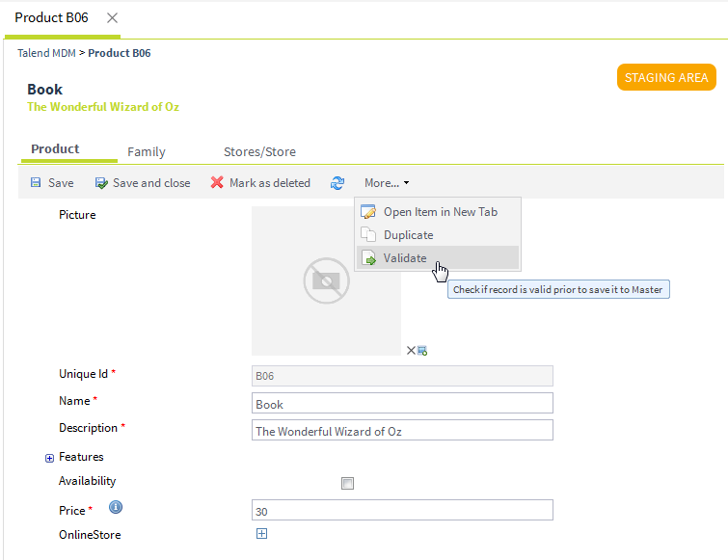Click into the Name input field
This screenshot has height=560, width=728.
(x=402, y=403)
